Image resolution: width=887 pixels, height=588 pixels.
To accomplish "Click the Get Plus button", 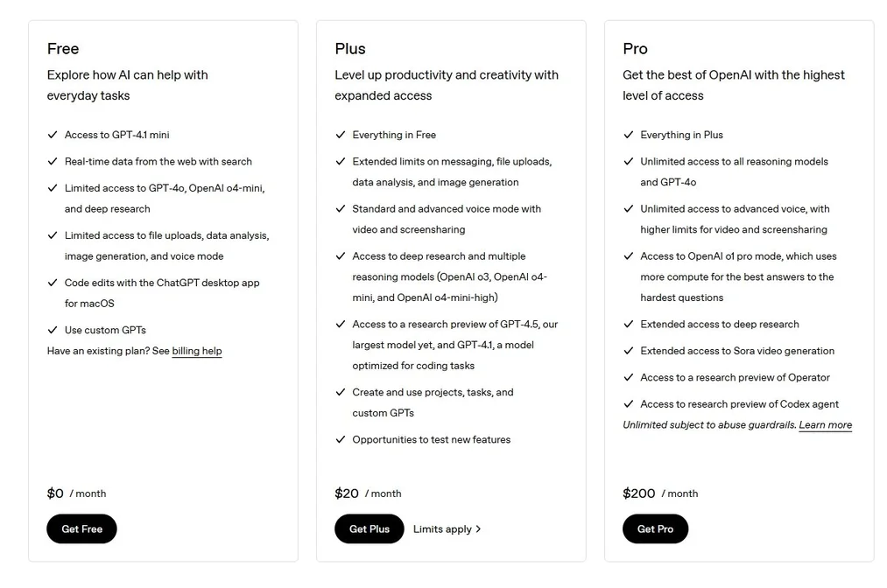I will (369, 528).
